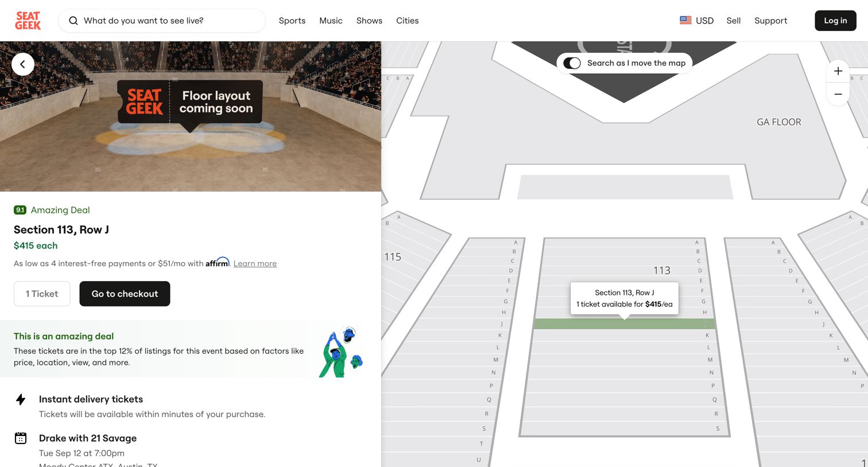The height and width of the screenshot is (467, 868).
Task: Open the SeatGeek home logo
Action: coord(28,21)
